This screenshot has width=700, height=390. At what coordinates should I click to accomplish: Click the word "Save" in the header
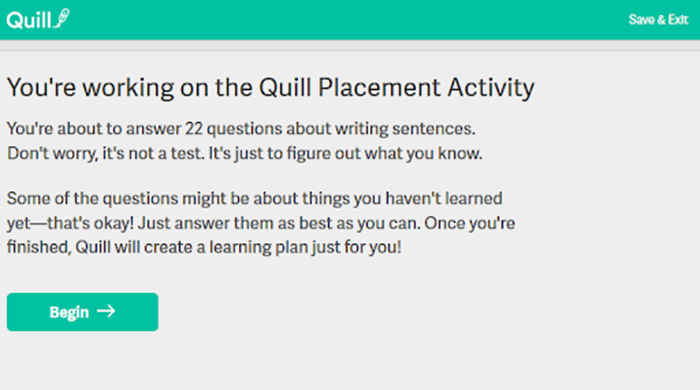click(642, 20)
